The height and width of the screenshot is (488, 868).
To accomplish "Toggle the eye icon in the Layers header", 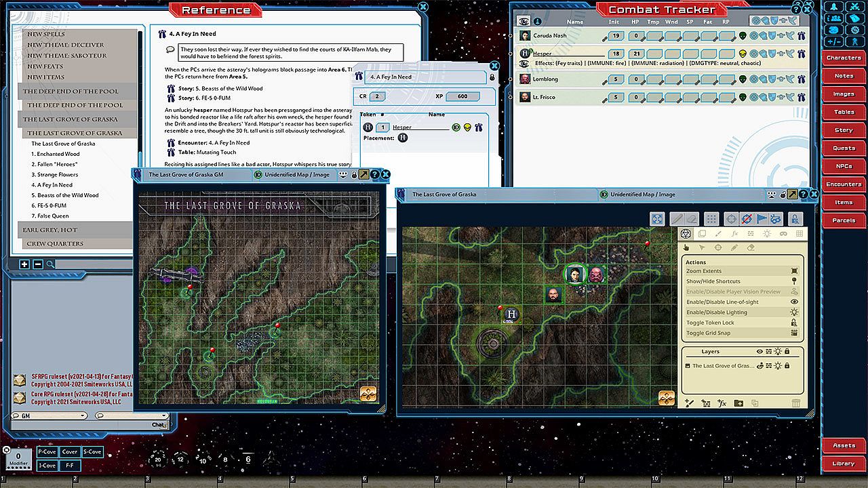I will (759, 352).
